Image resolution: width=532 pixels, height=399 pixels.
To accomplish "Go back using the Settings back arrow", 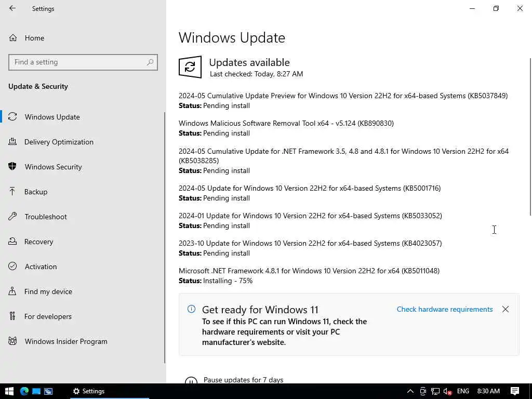I will (x=12, y=8).
